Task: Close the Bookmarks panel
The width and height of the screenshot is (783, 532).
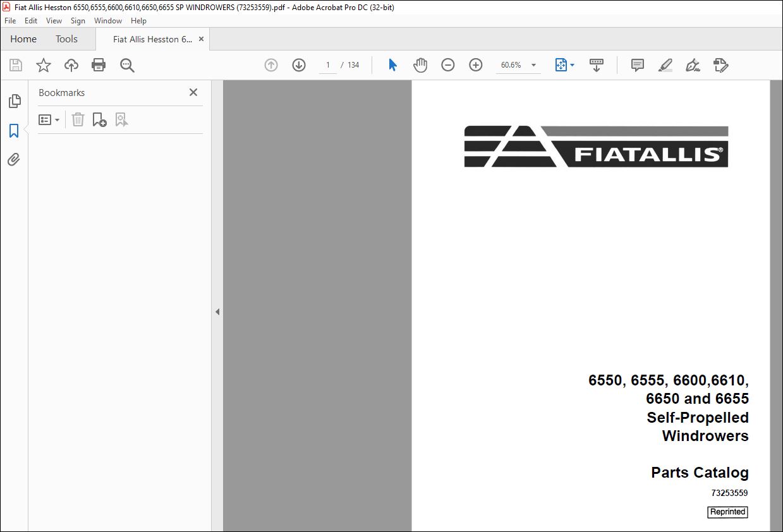Action: [193, 92]
